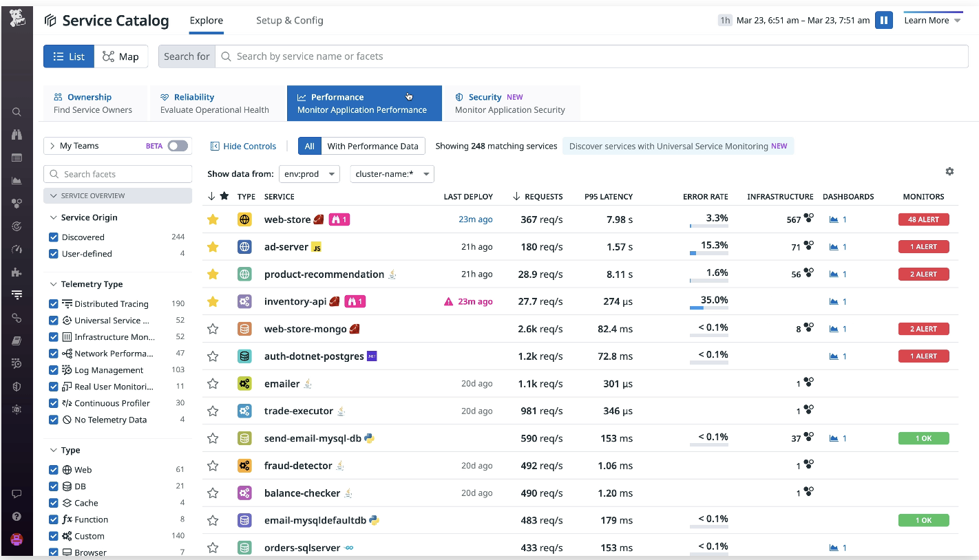979x560 pixels.
Task: Open ad-server dashboard chart icon
Action: pos(834,247)
